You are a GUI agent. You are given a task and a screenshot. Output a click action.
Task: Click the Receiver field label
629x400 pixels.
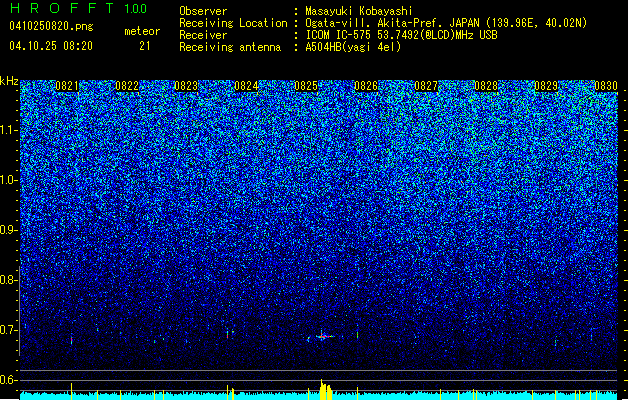pos(203,35)
